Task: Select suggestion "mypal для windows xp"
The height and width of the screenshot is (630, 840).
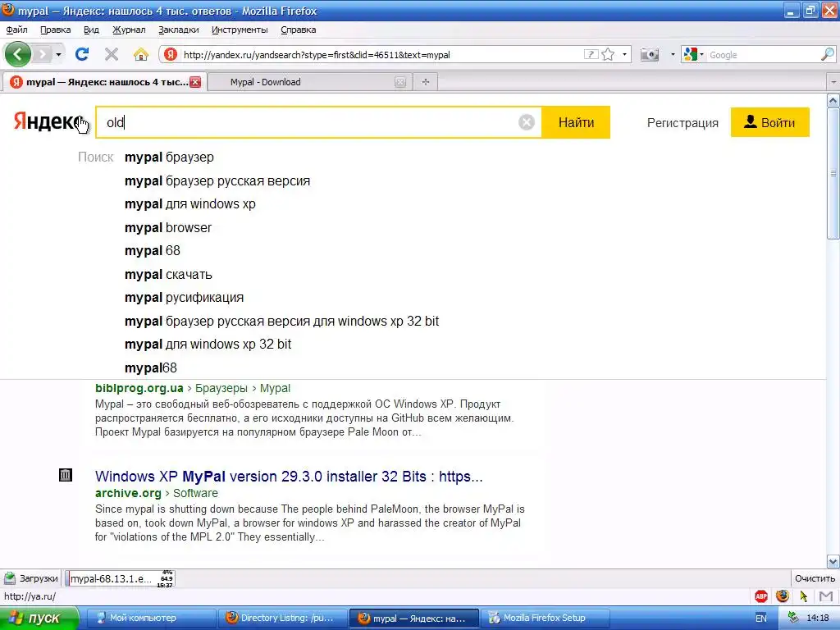Action: point(190,204)
